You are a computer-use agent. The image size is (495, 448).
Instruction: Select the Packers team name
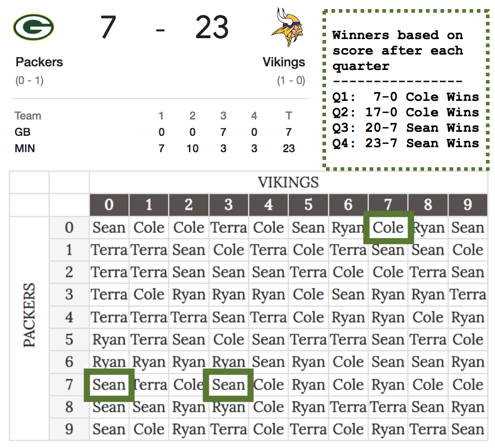point(39,62)
